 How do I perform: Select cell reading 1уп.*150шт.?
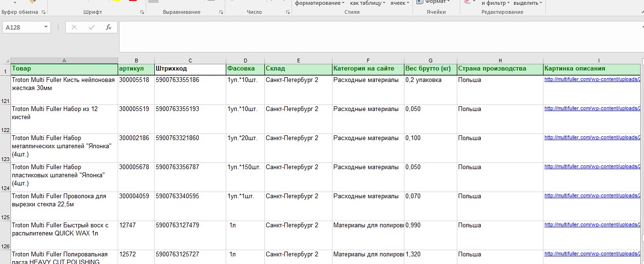pos(245,177)
